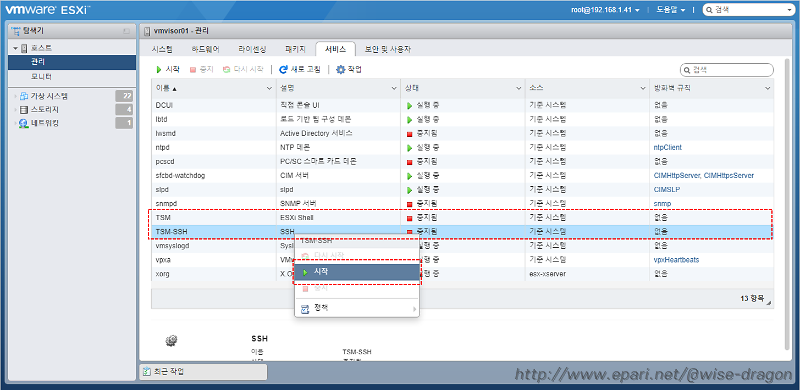Select Start (시작) in the context menu
The image size is (800, 390).
click(x=357, y=273)
